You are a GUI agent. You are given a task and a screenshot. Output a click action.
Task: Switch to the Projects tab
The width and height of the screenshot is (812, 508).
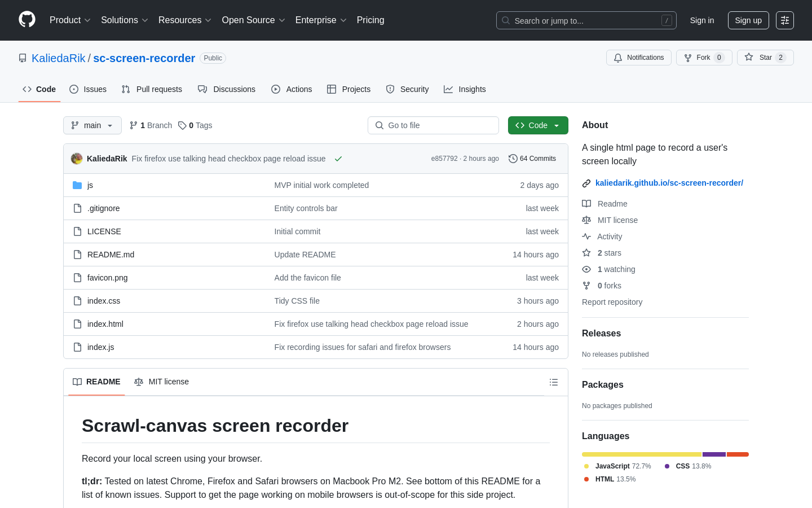[x=349, y=89]
